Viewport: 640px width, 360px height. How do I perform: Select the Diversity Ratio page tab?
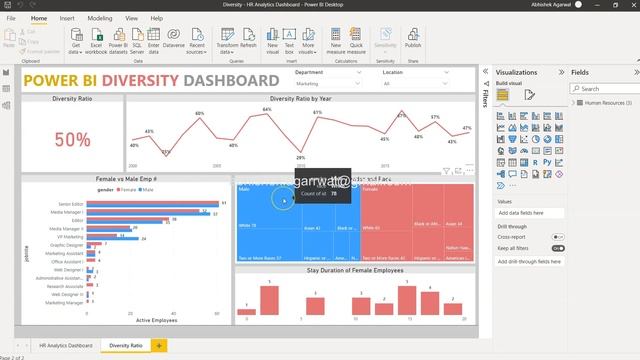click(126, 345)
